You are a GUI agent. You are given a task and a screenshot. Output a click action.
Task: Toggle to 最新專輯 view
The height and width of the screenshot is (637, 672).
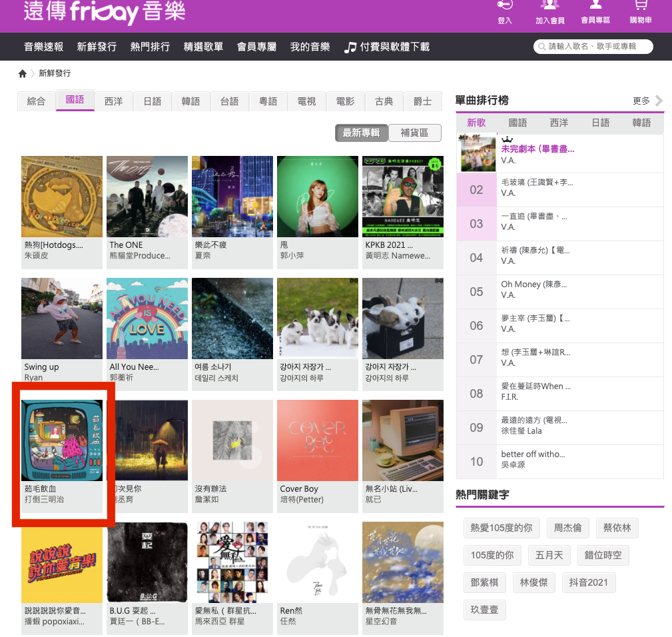tap(361, 133)
